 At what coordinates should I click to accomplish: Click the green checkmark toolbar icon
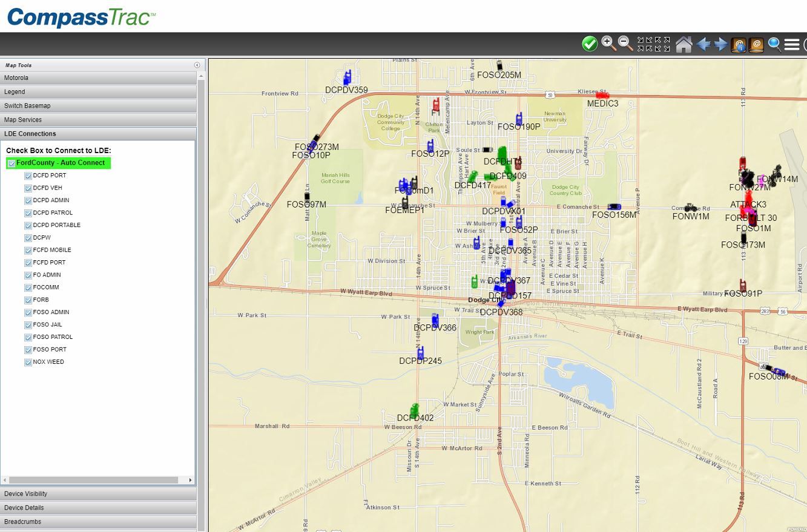coord(589,44)
